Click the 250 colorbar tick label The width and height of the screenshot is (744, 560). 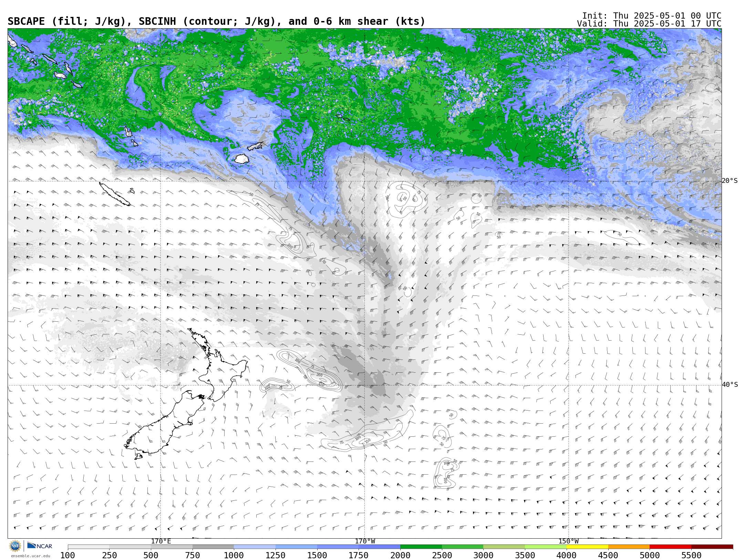click(109, 556)
